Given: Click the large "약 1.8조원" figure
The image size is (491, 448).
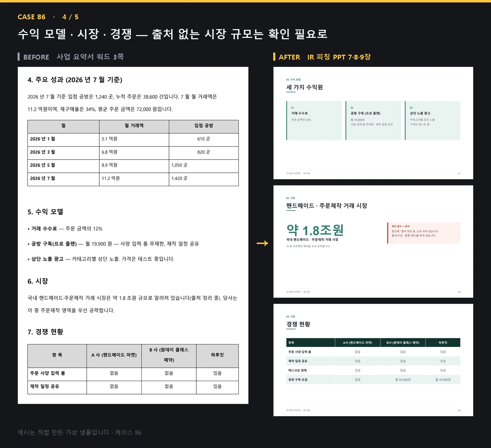Looking at the screenshot, I should coord(315,230).
